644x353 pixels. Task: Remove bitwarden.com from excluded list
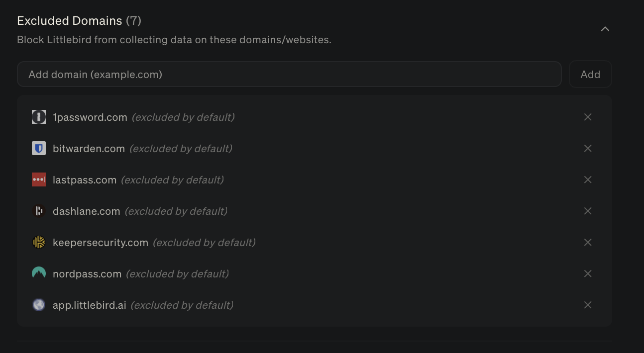588,149
